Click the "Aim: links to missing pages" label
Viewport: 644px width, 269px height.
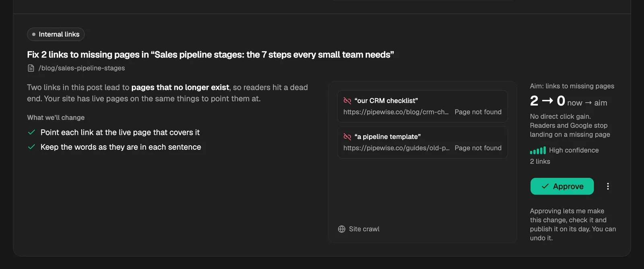[572, 86]
